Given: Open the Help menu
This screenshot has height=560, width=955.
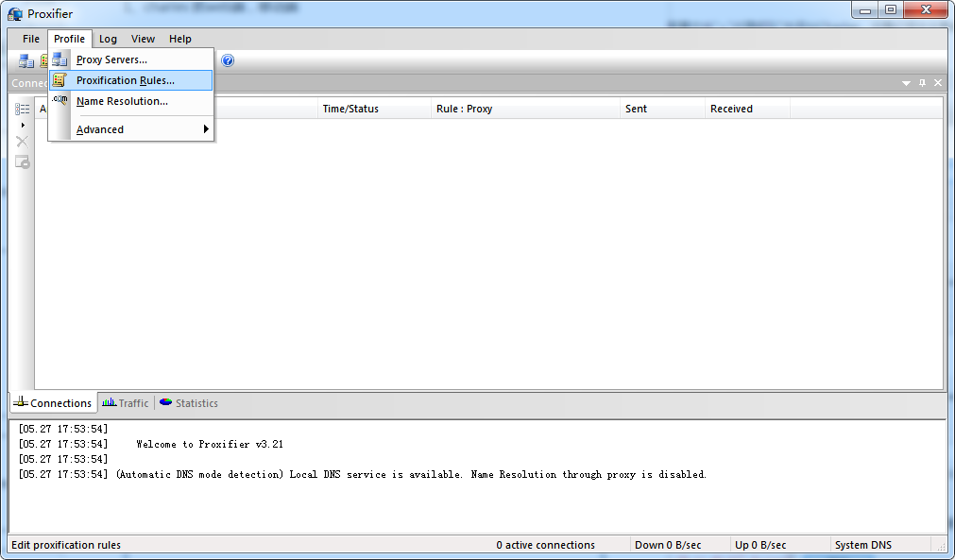Looking at the screenshot, I should click(x=180, y=39).
